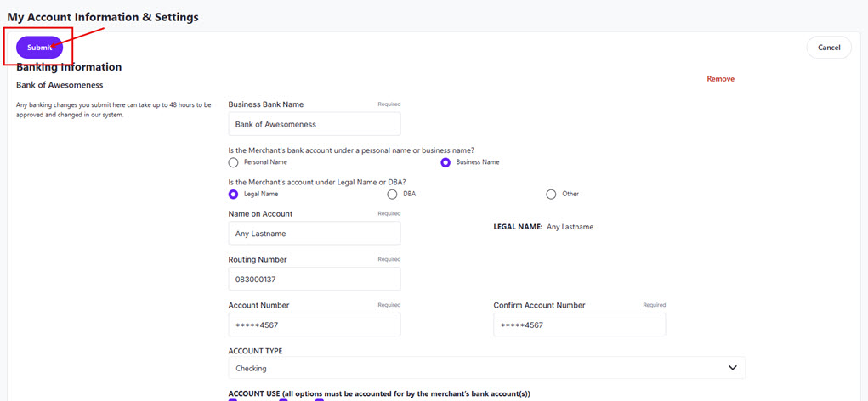This screenshot has height=401, width=868.
Task: Select the Business Name radio option
Action: pyautogui.click(x=445, y=162)
